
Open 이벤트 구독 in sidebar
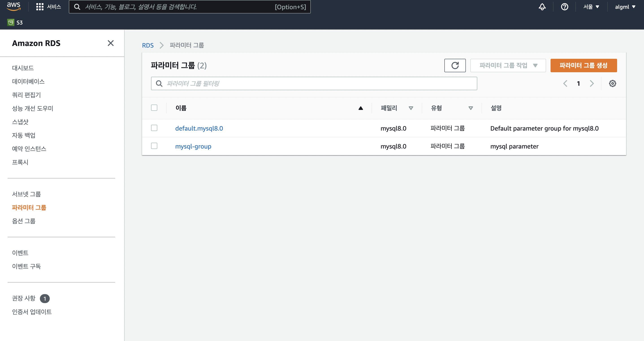(26, 266)
